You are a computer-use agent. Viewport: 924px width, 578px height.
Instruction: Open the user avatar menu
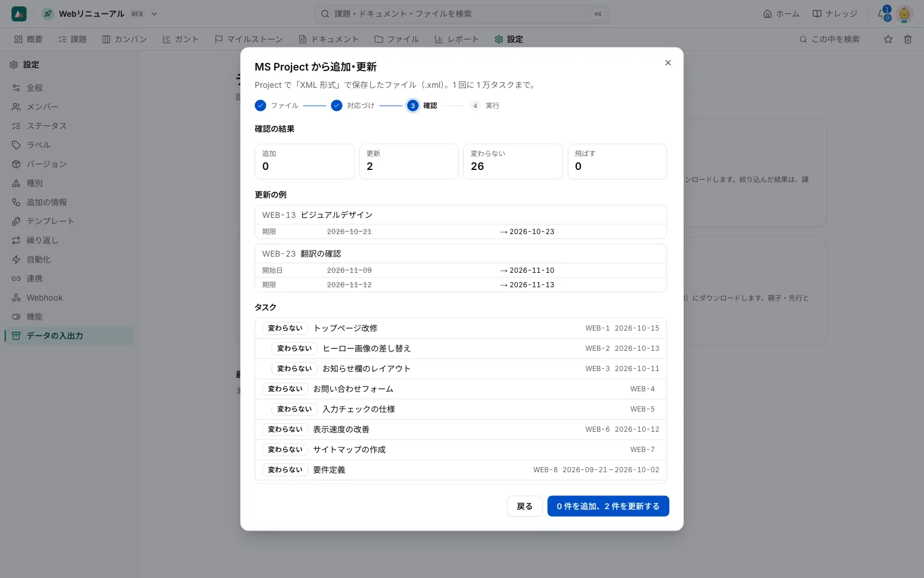[x=904, y=14]
